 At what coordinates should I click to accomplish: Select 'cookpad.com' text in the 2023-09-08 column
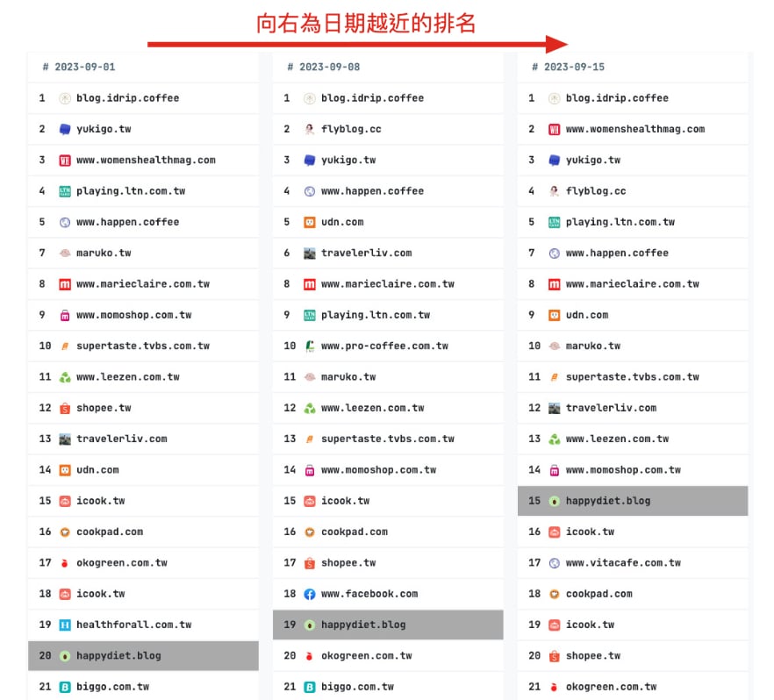tap(355, 532)
